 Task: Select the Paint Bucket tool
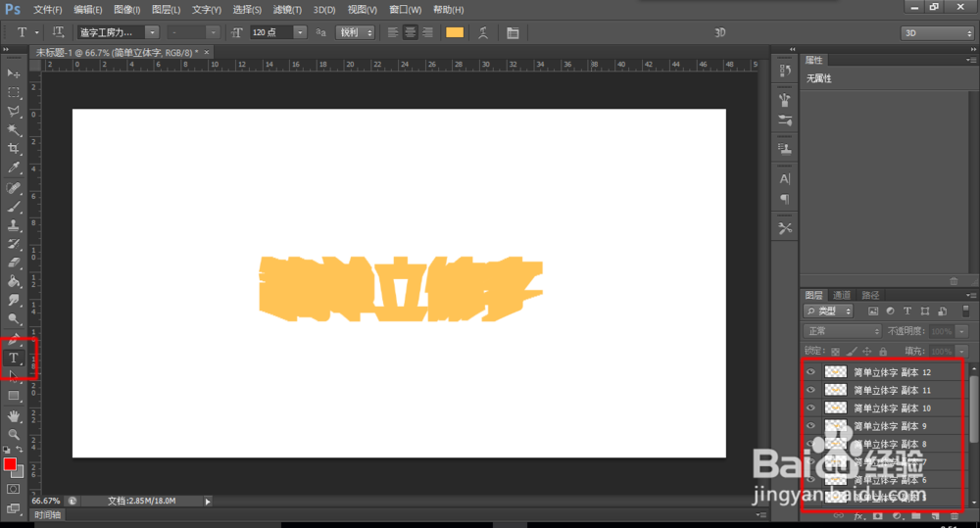tap(13, 281)
